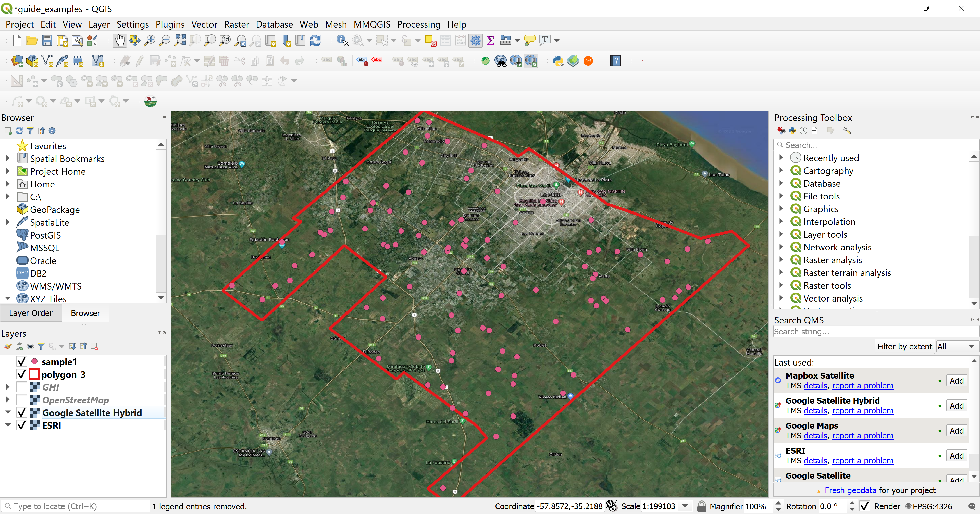Click the Refresh map icon

pyautogui.click(x=315, y=40)
